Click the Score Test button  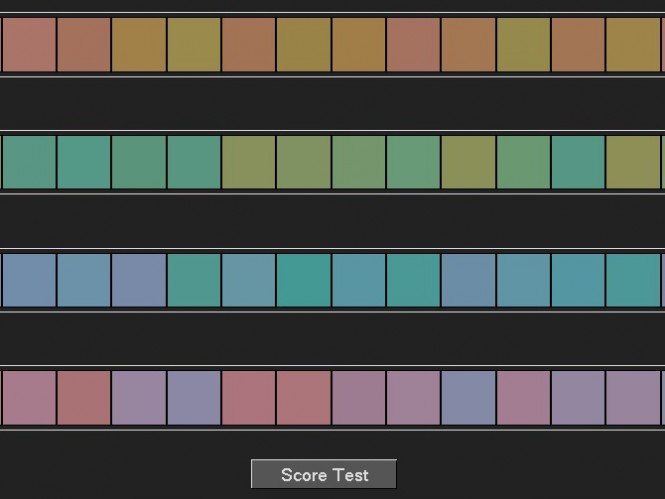pos(323,474)
